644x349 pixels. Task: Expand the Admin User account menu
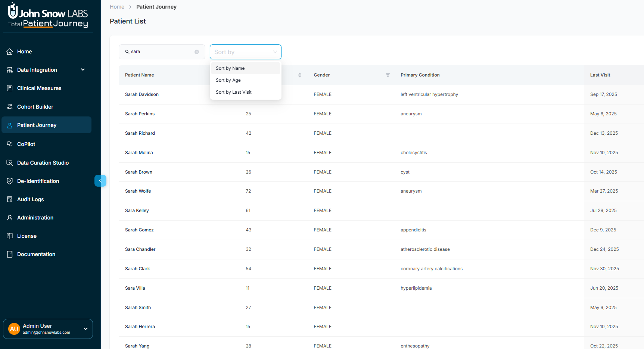(85, 329)
